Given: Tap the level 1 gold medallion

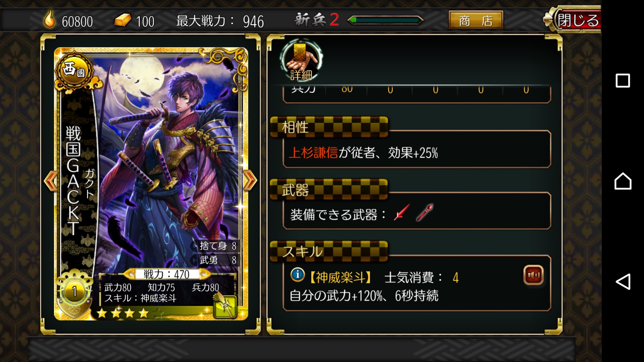Looking at the screenshot, I should 74,292.
